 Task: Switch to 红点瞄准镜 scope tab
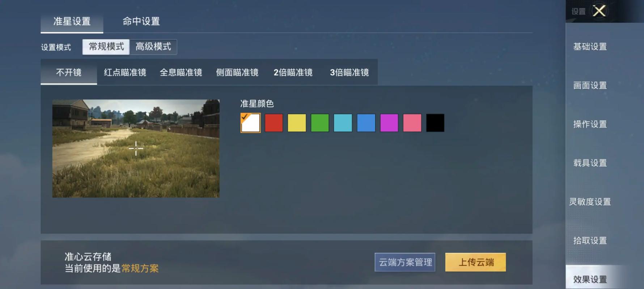(125, 73)
